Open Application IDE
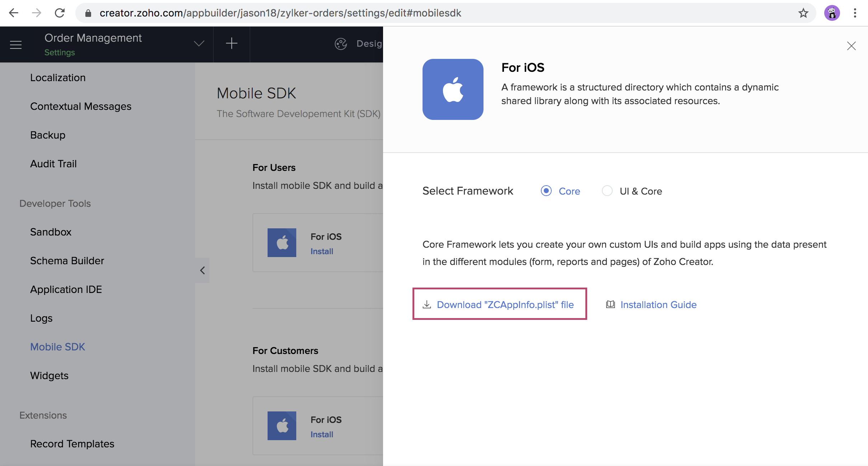 coord(66,289)
